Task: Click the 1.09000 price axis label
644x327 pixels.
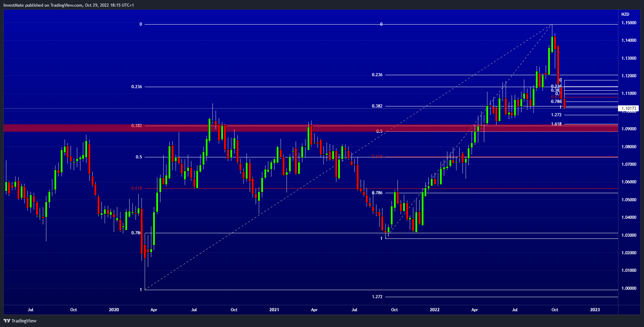Action: click(x=629, y=129)
